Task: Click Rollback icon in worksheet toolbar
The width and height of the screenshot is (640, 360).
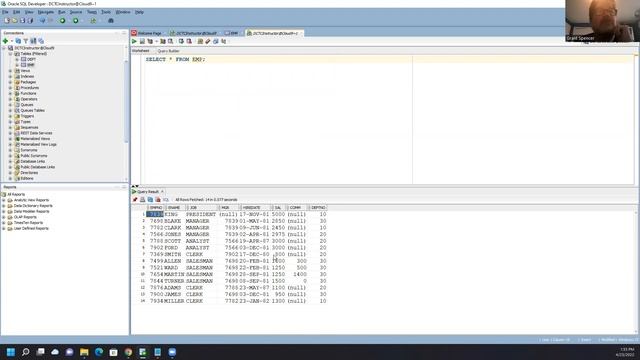Action: pos(189,41)
